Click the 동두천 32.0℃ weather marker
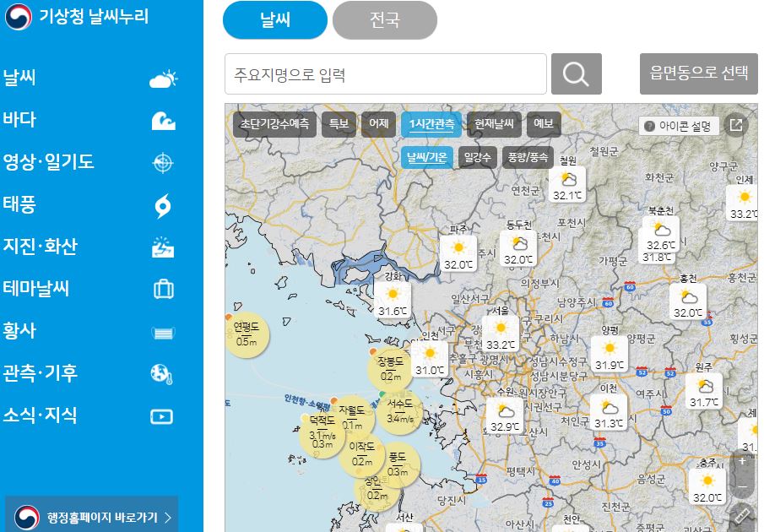Image resolution: width=764 pixels, height=532 pixels. (x=518, y=248)
